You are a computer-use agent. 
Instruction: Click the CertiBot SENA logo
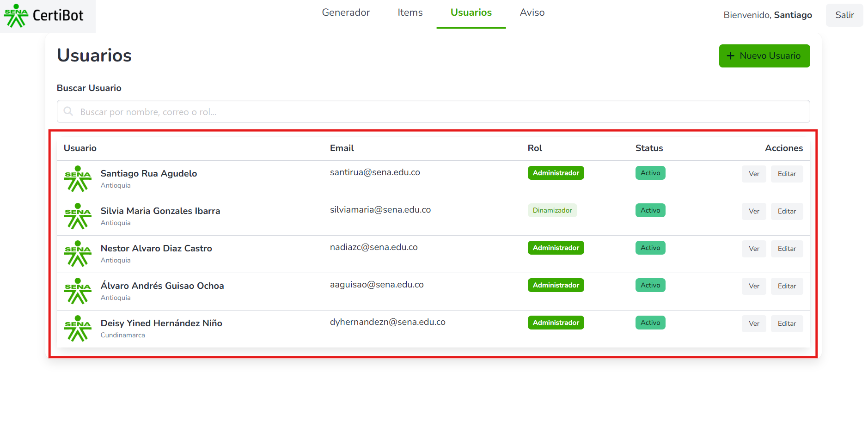[x=44, y=16]
